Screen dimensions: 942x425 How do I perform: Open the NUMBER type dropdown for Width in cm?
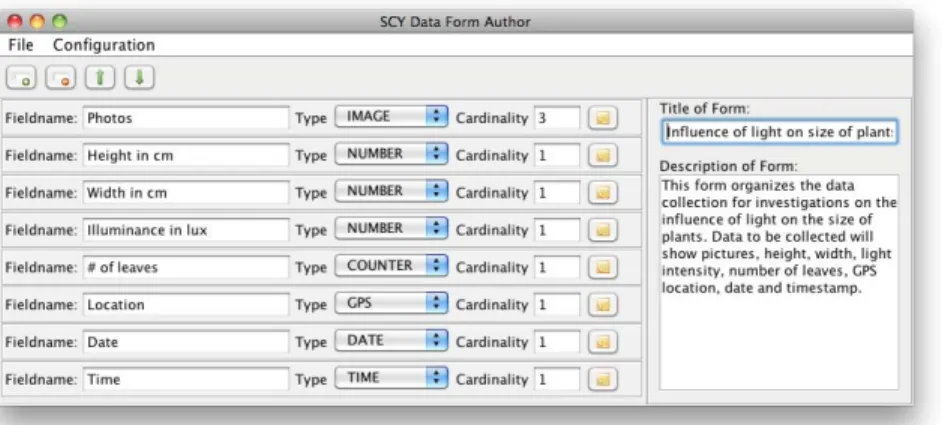391,191
